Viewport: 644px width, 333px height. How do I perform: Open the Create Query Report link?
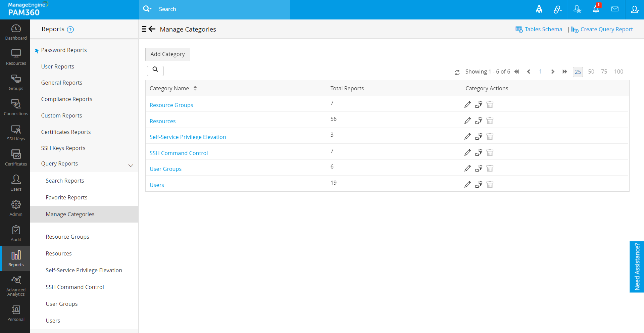[x=606, y=30]
